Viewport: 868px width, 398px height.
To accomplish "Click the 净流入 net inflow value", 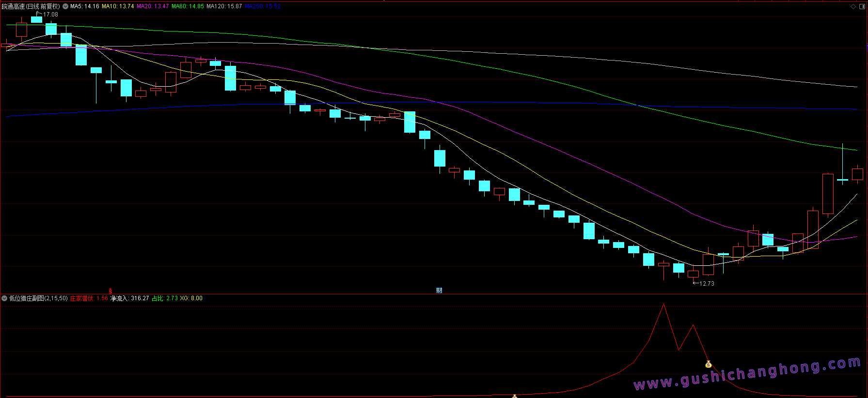I will pos(130,298).
